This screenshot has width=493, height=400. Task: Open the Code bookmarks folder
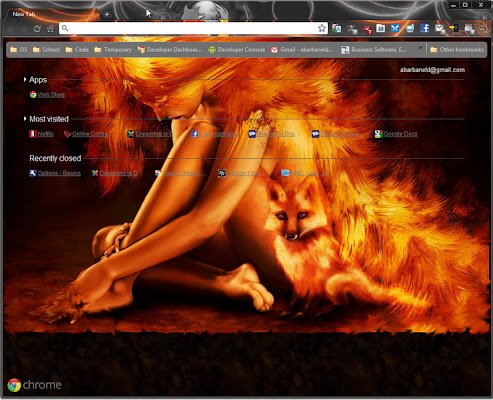point(77,50)
